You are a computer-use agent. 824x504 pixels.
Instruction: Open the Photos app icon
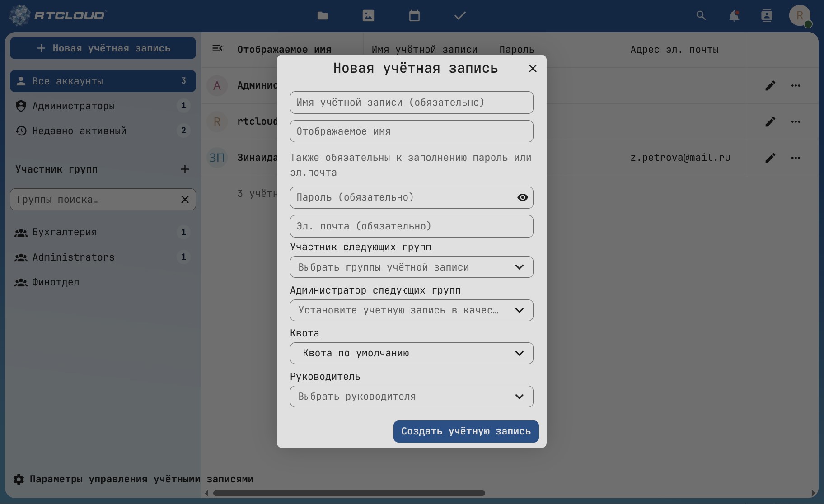point(368,16)
